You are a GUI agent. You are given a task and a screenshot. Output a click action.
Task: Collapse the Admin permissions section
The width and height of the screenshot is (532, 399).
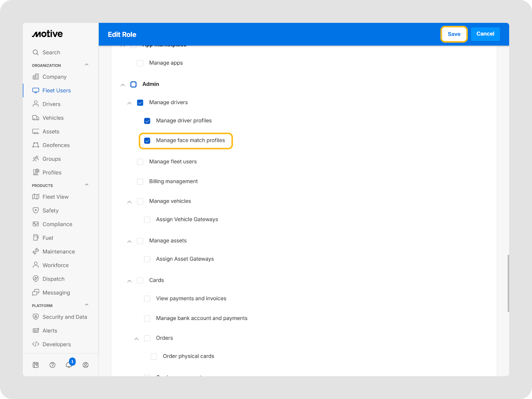tap(123, 85)
